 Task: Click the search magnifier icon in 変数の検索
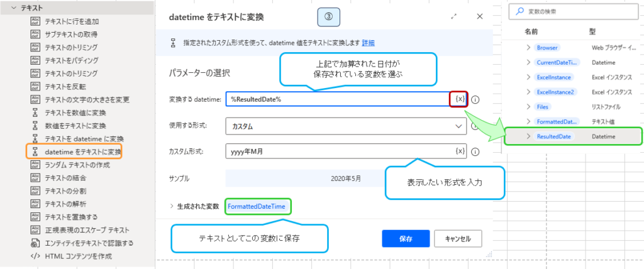click(x=519, y=12)
